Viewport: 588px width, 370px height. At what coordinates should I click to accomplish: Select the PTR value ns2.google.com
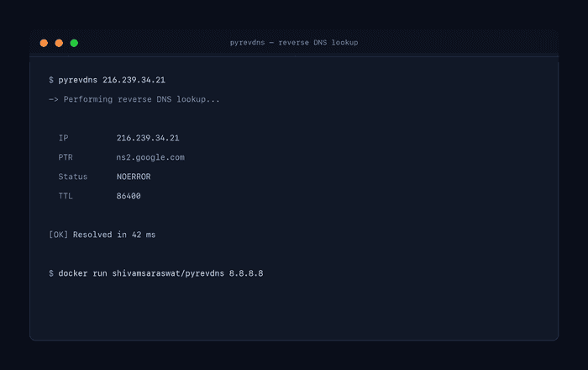(x=150, y=157)
